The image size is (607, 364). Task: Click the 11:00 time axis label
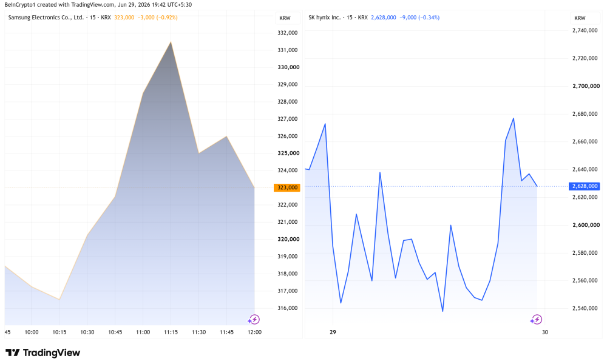tap(143, 332)
